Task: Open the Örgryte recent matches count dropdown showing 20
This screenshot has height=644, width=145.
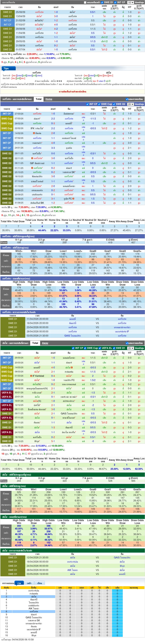Action: [130, 104]
